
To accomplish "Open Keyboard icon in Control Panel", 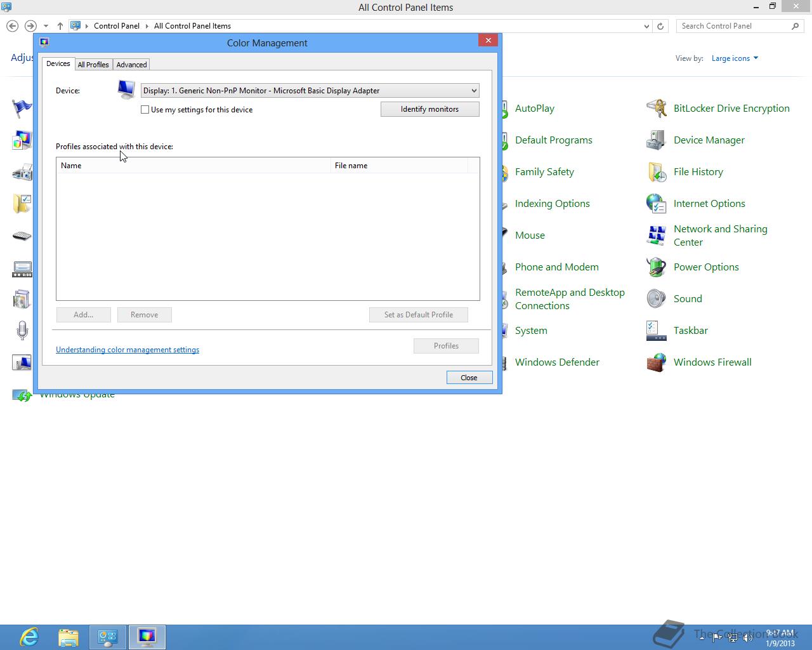I will (x=22, y=235).
